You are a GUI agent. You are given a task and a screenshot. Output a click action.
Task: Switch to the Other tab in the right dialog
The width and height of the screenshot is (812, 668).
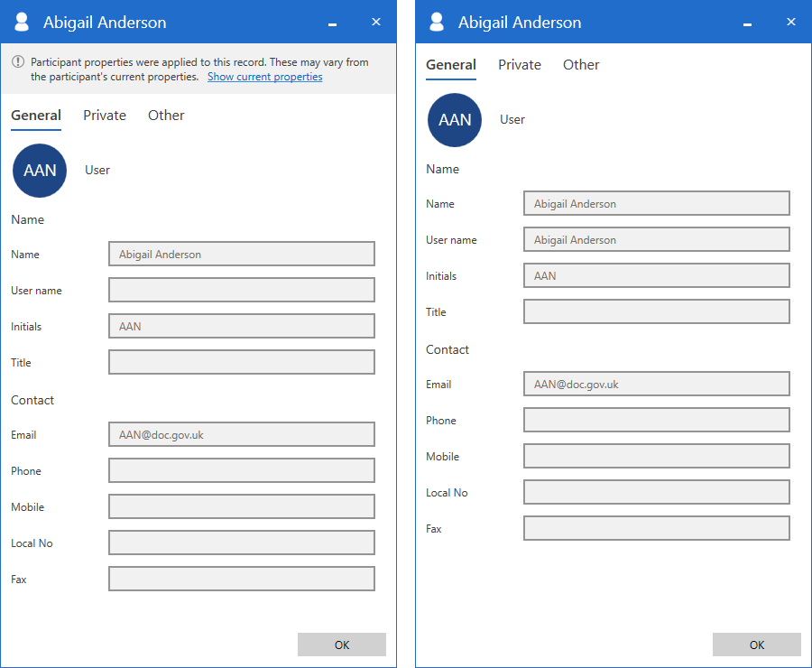[x=581, y=65]
